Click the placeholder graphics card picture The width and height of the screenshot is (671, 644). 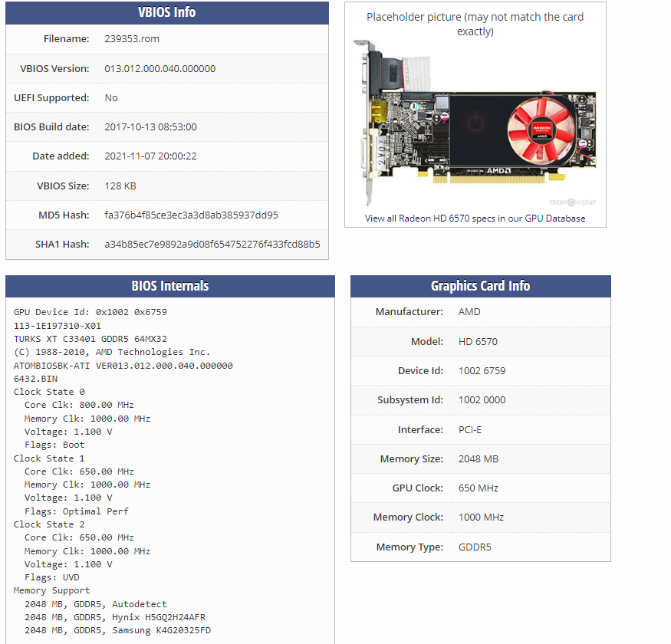tap(474, 123)
